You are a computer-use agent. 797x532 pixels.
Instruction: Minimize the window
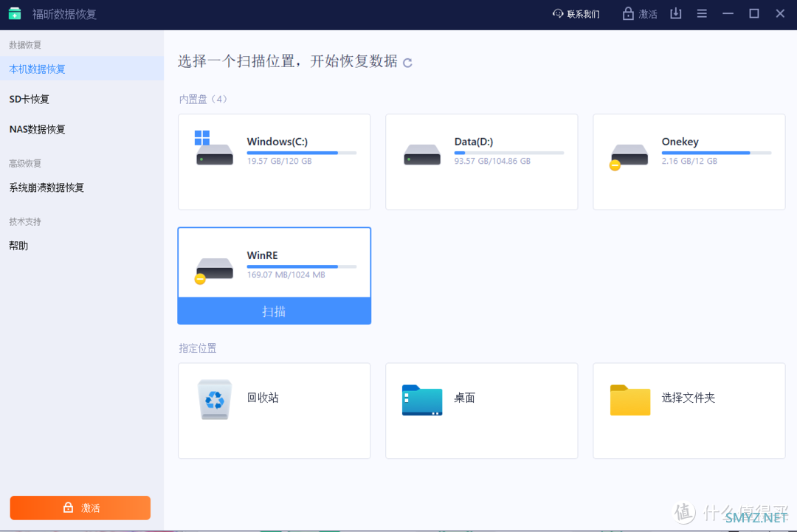point(728,14)
